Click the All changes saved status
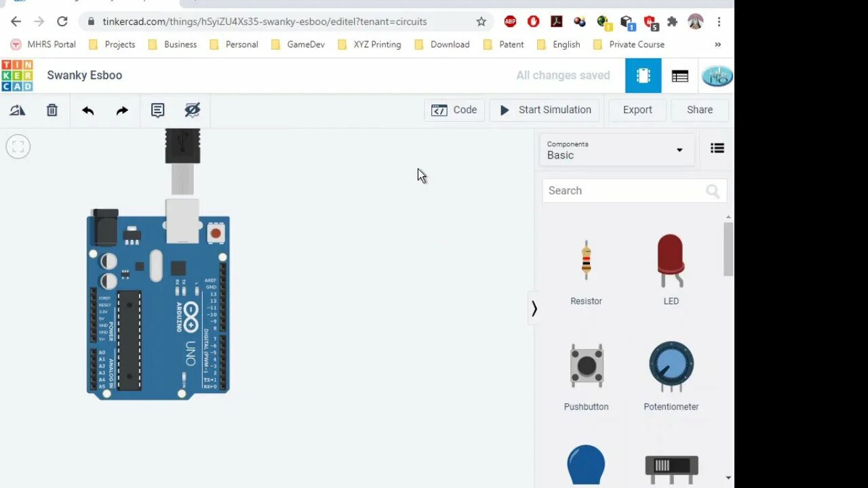This screenshot has width=868, height=488. [563, 75]
